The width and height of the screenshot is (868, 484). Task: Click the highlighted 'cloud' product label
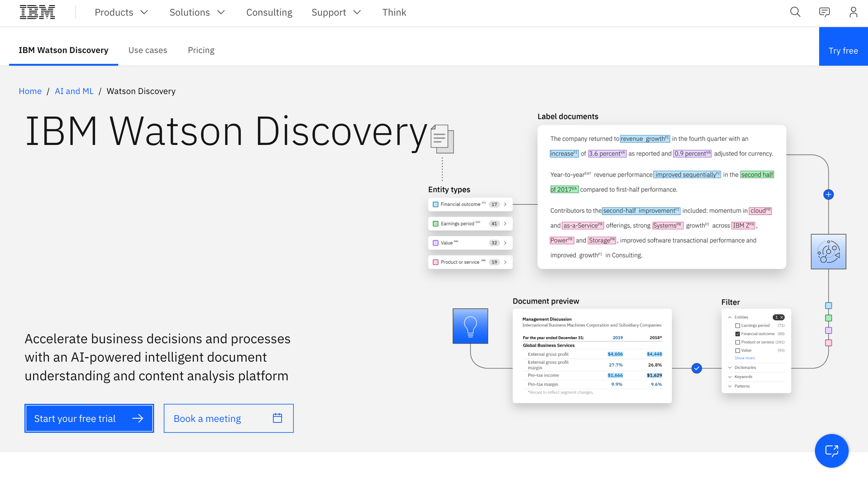760,211
